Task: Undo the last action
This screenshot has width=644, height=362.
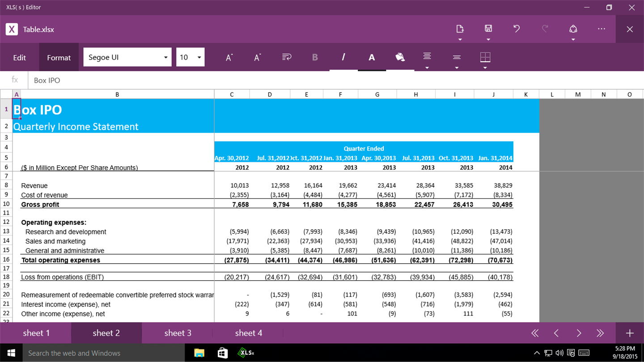Action: point(517,29)
